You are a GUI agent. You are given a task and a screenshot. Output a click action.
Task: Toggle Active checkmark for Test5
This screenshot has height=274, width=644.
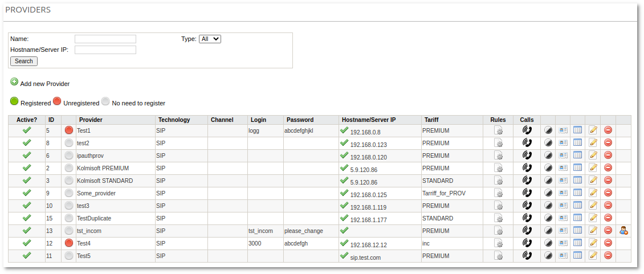[26, 256]
